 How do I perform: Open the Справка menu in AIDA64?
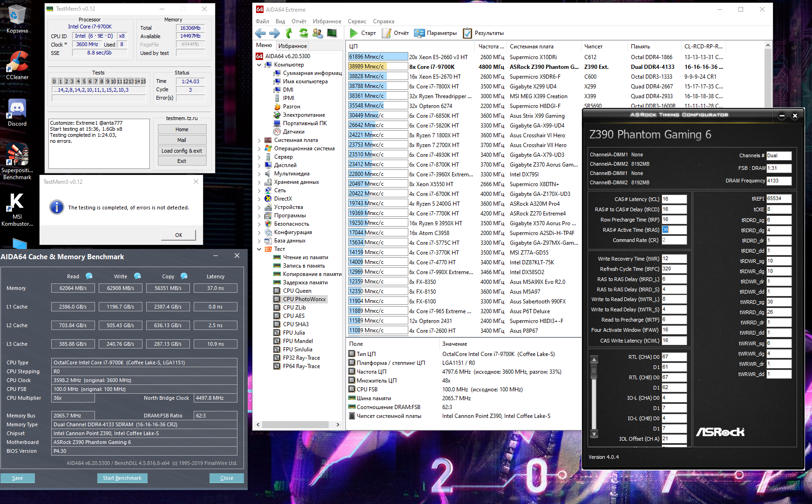(384, 21)
